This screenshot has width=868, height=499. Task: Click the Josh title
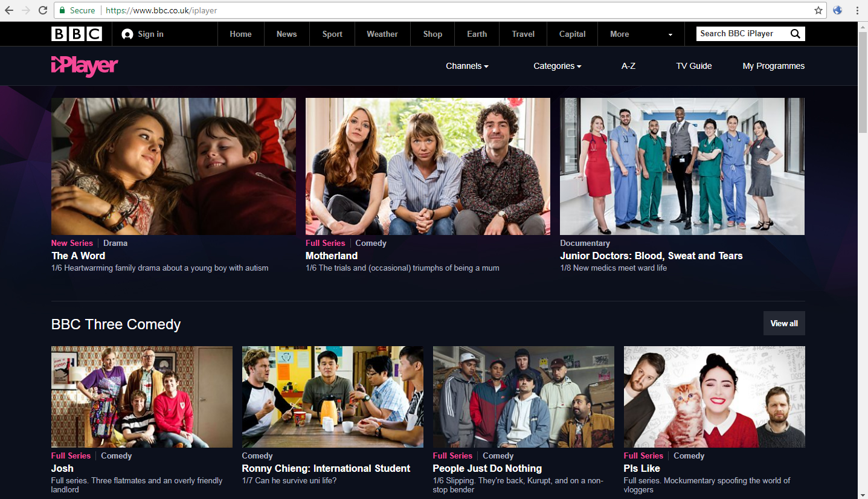click(62, 468)
